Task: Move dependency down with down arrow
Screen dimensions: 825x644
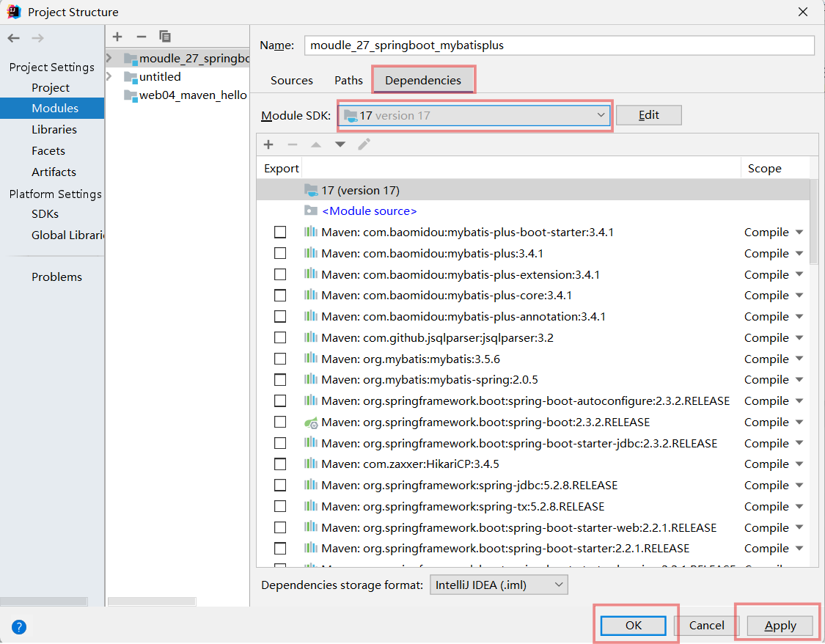Action: [x=340, y=144]
